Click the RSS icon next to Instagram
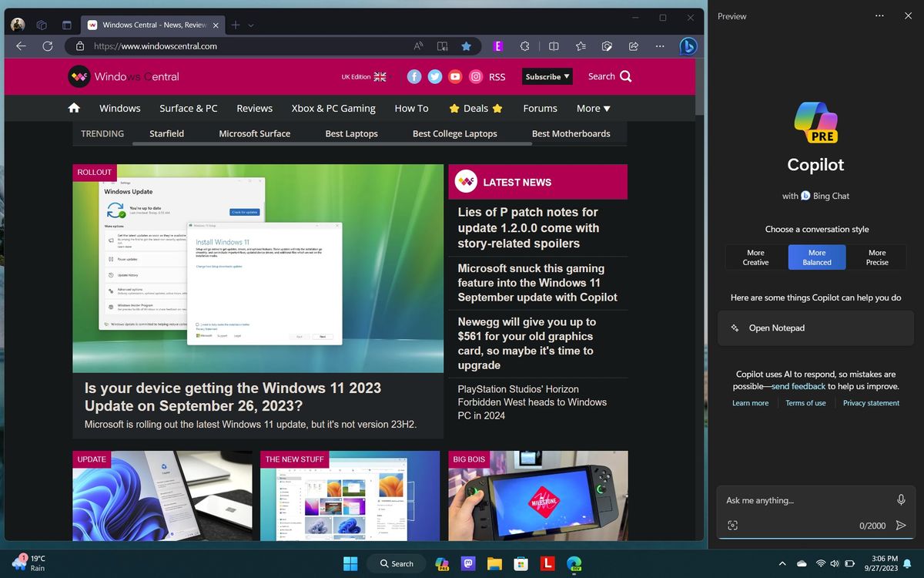Image resolution: width=924 pixels, height=578 pixels. click(x=497, y=76)
